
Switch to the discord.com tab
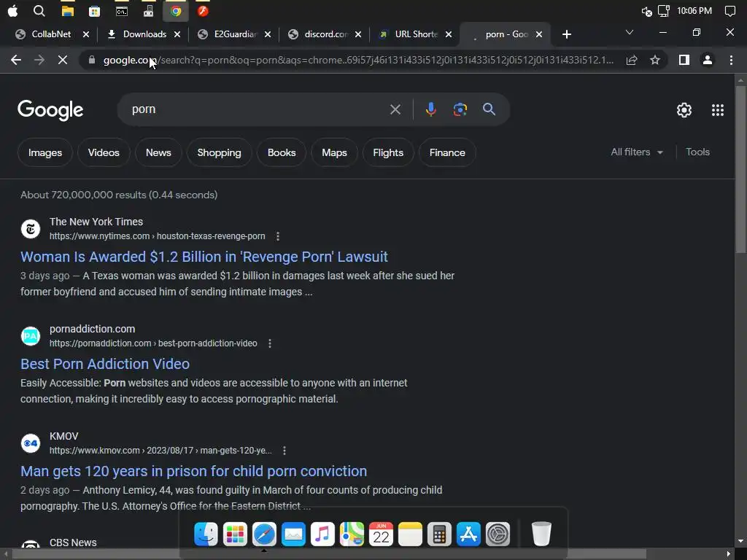pos(326,34)
